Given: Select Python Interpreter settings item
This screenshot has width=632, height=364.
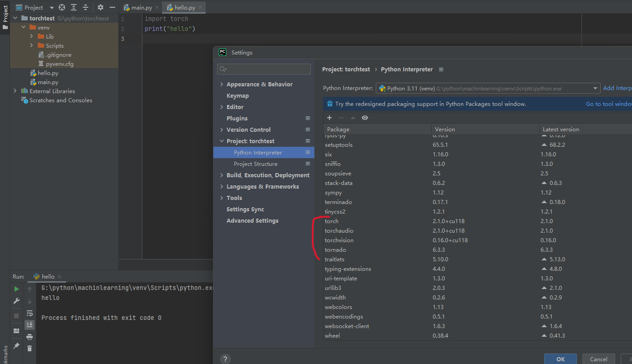Looking at the screenshot, I should [x=264, y=153].
